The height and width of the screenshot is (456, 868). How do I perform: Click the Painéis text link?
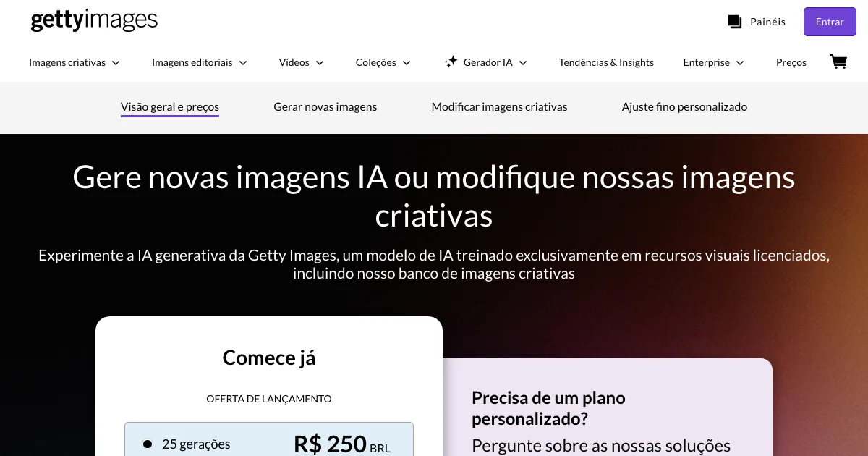coord(767,22)
